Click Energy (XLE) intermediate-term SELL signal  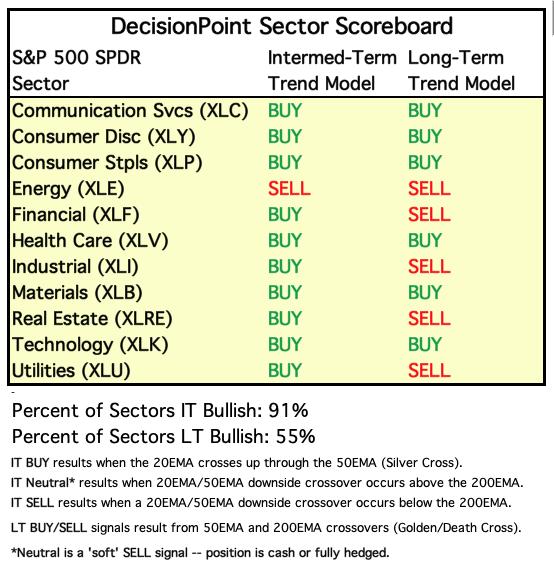(289, 188)
